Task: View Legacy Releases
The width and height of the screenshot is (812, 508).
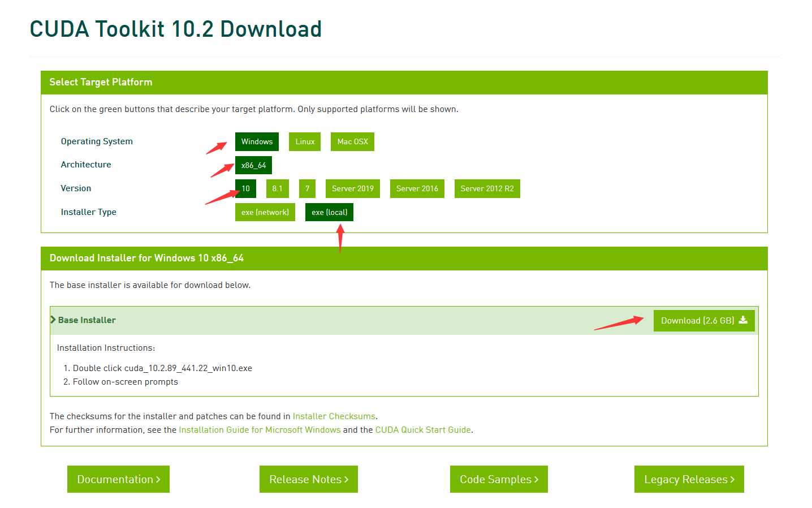Action: [x=689, y=479]
